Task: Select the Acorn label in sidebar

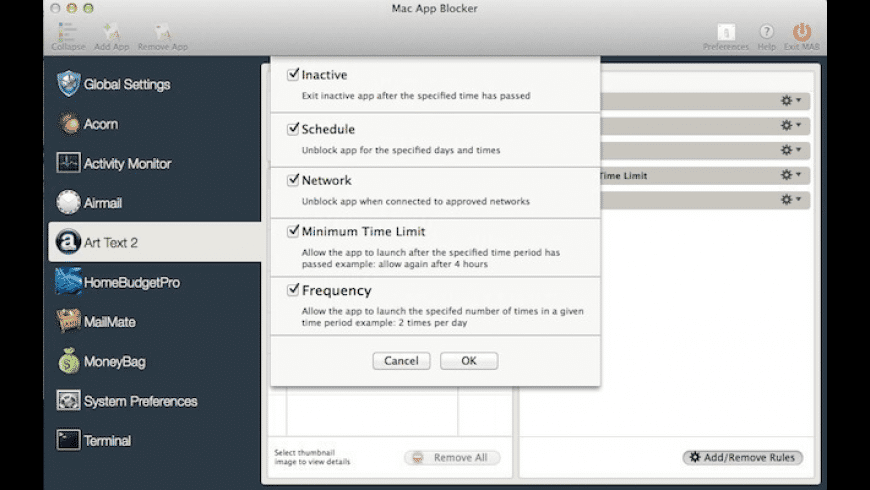Action: [101, 124]
